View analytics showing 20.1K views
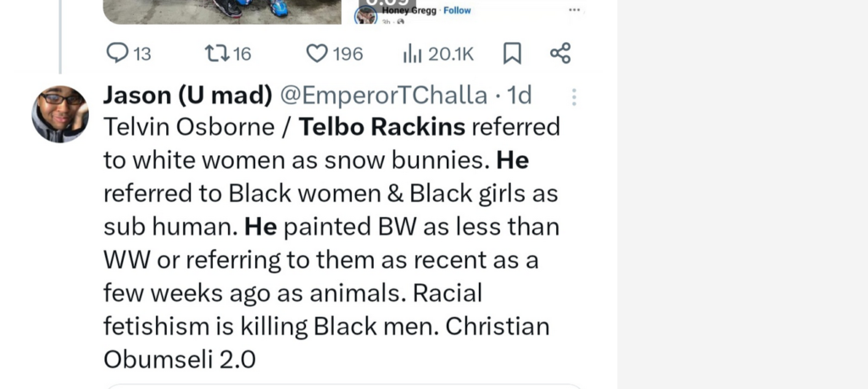 coord(412,54)
